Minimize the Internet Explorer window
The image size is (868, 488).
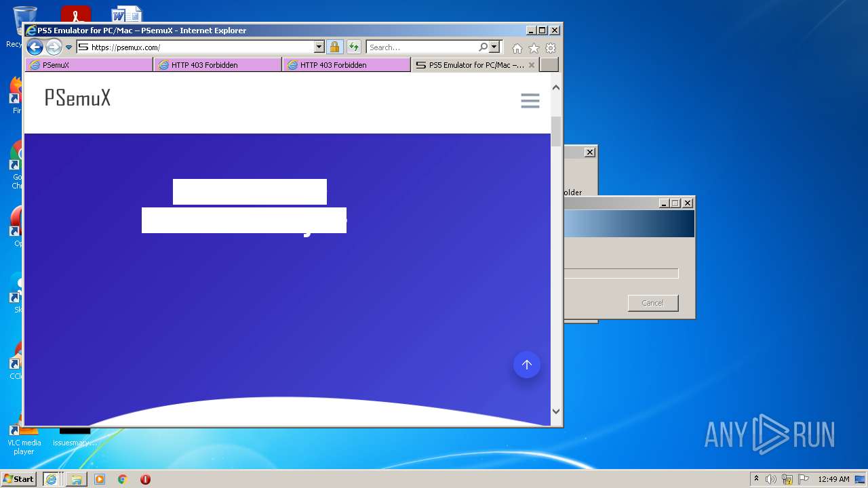click(x=530, y=30)
